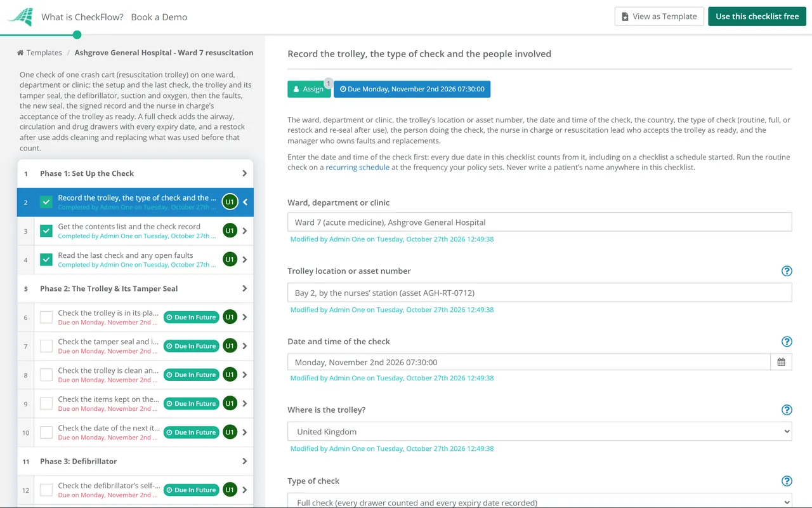Screen dimensions: 812x508
Task: Click U1 avatar on Read the last check task
Action: point(230,259)
